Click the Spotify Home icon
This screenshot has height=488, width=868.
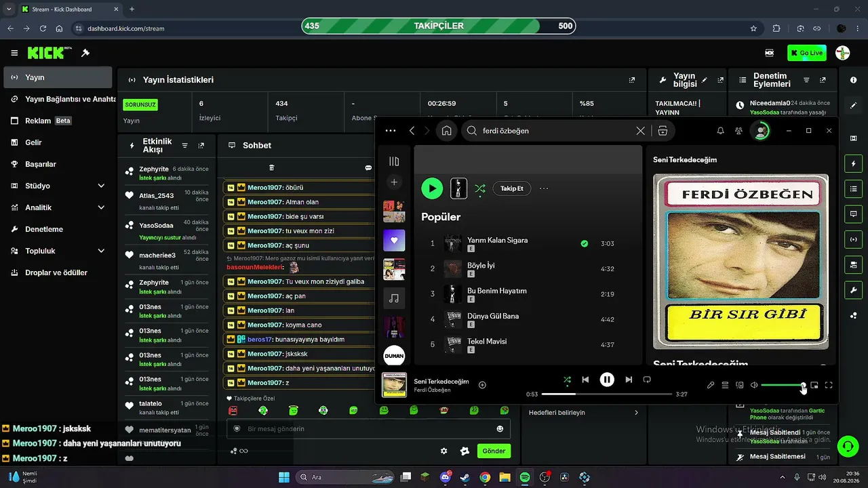[446, 131]
